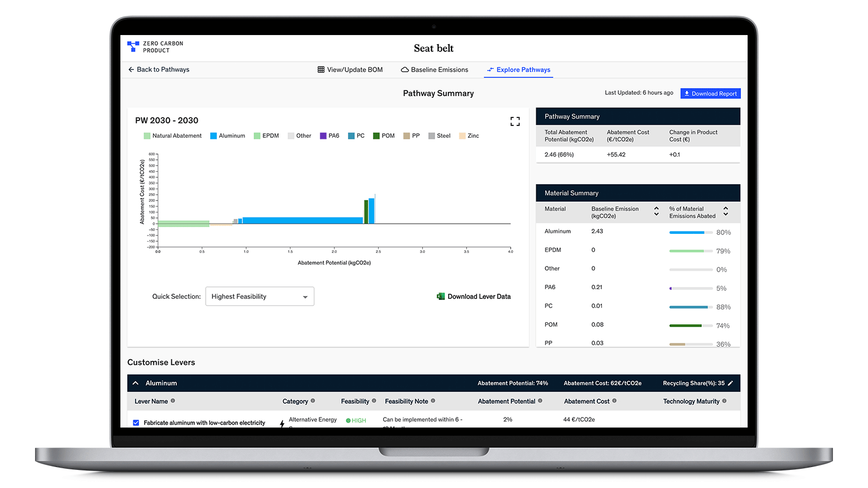Toggle the EPDM legend item in the chart
Viewport: 868px width, 488px height.
coord(266,136)
